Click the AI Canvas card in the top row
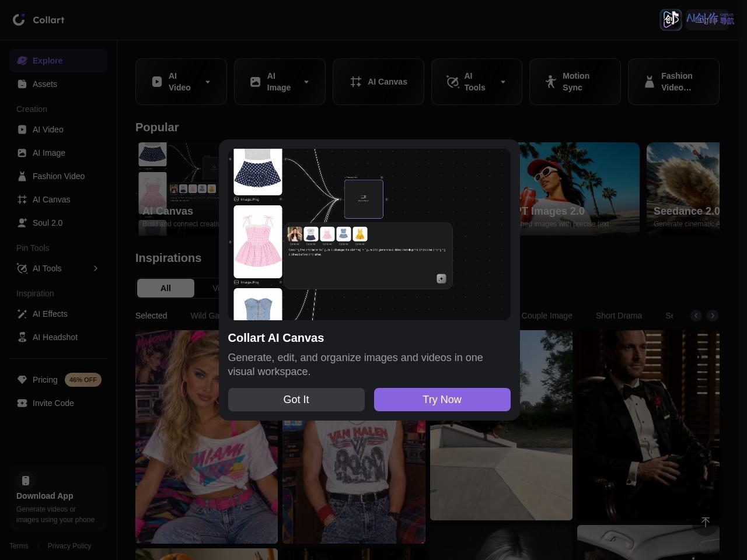747x560 pixels. coord(378,82)
